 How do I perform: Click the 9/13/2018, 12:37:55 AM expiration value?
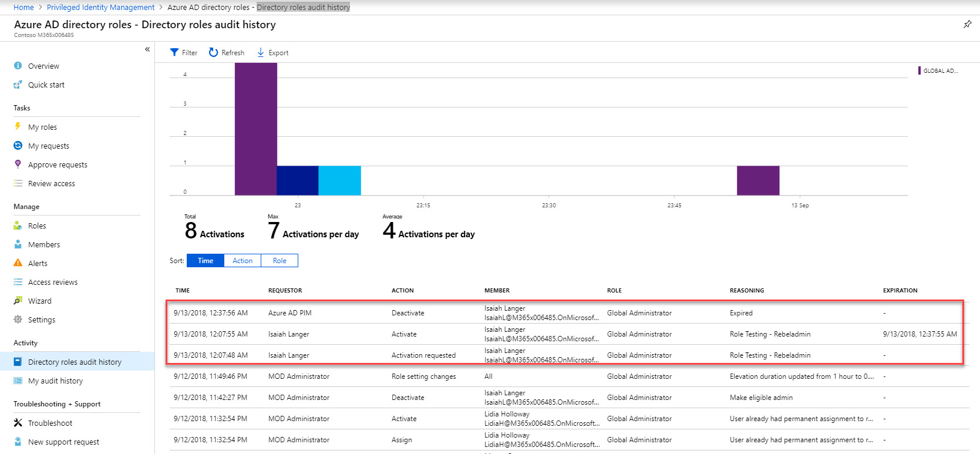[x=920, y=334]
